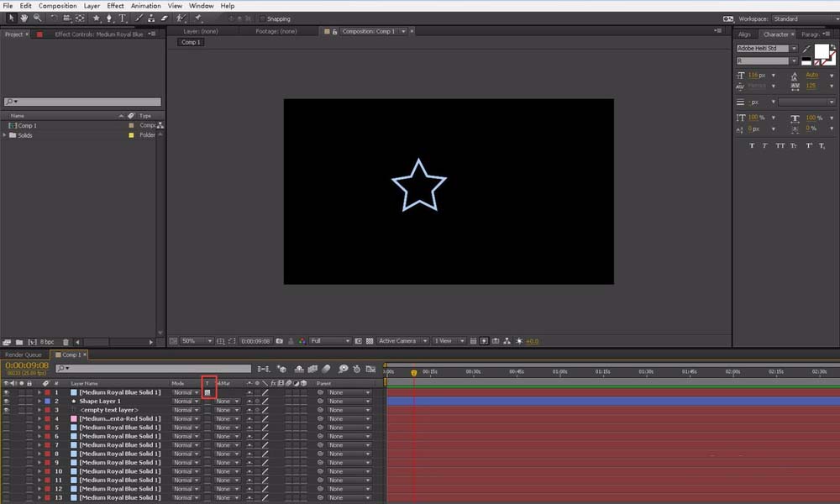Open composition flowchart icon in viewer
The height and width of the screenshot is (504, 840).
click(x=507, y=341)
